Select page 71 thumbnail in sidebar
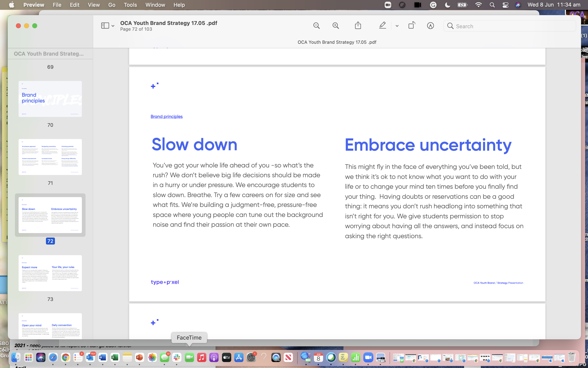Screen dimensions: 588x368 coord(50,157)
